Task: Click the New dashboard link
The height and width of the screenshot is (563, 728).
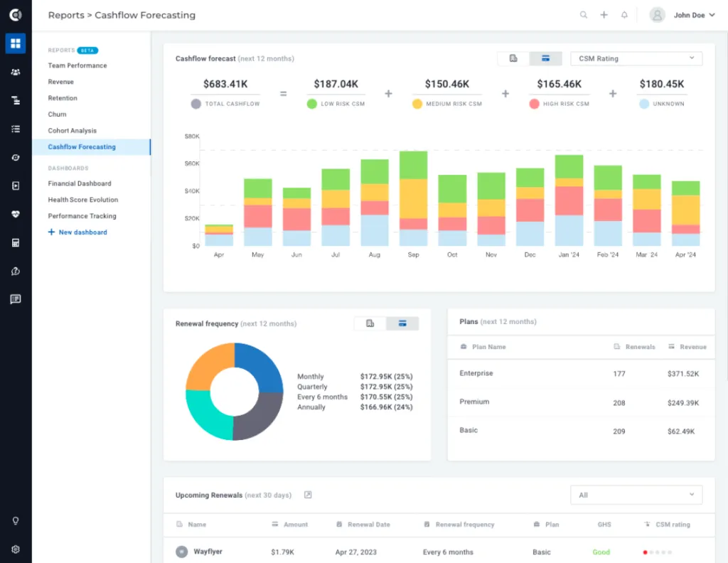Action: (77, 232)
